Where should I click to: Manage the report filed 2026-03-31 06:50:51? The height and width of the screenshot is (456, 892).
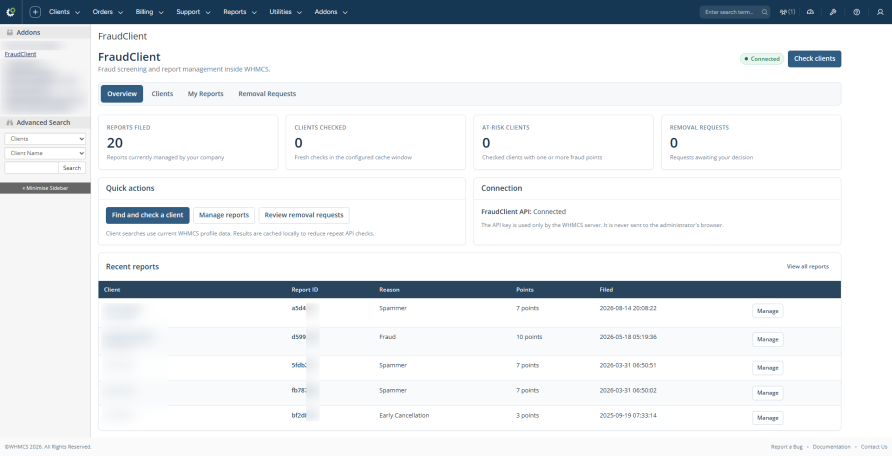(767, 368)
